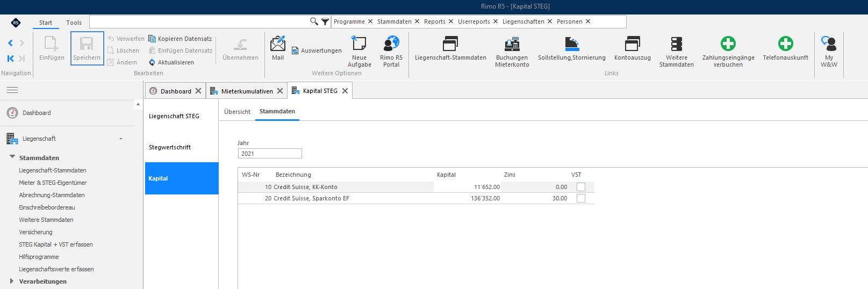This screenshot has width=868, height=289.
Task: Click the filter funnel icon
Action: (x=325, y=21)
